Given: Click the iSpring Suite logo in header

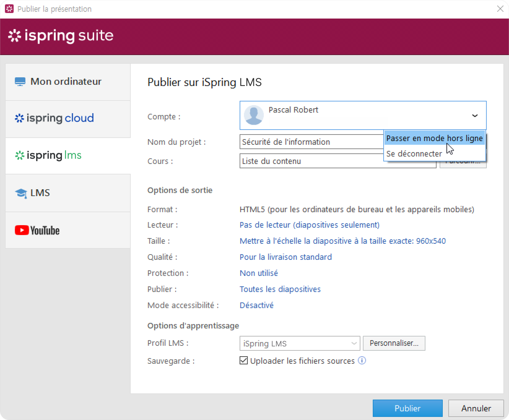Looking at the screenshot, I should coord(61,36).
